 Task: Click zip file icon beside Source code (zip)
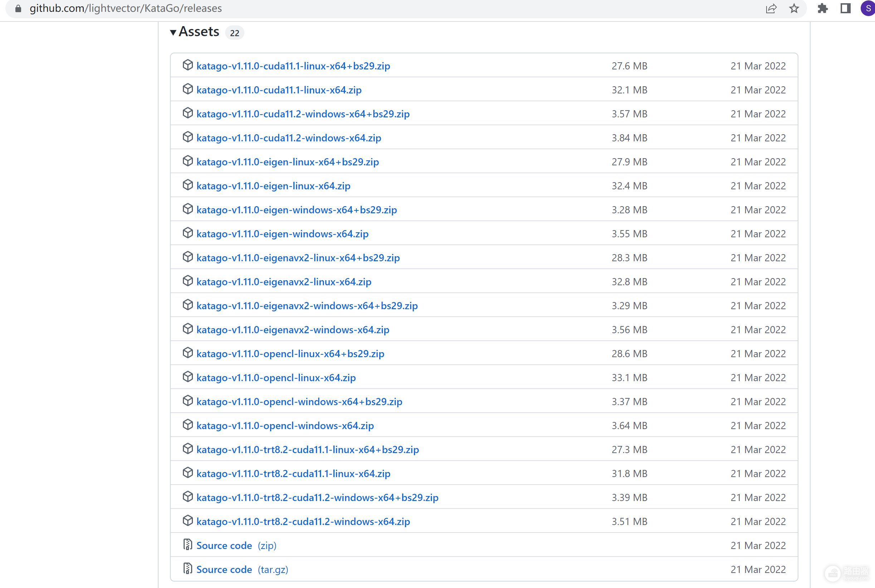188,545
